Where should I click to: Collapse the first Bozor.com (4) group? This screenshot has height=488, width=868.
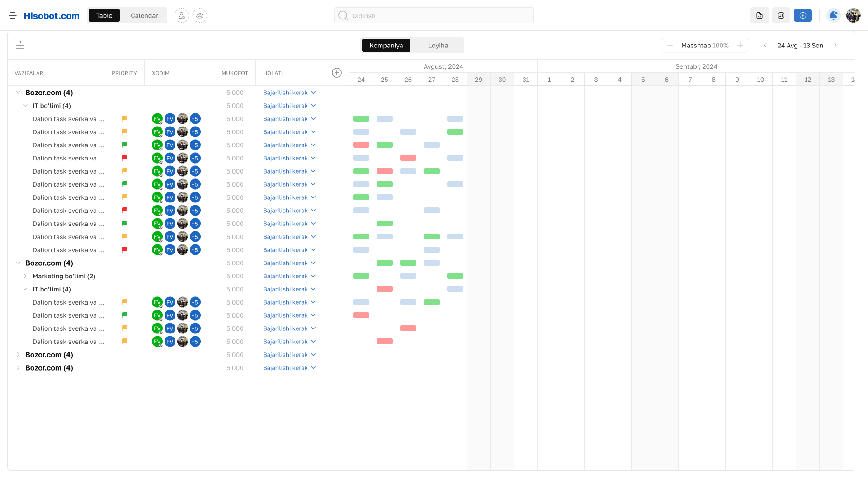tap(18, 93)
